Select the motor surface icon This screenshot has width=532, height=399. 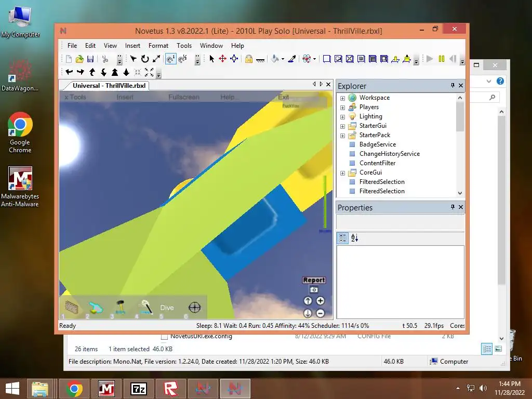(407, 59)
